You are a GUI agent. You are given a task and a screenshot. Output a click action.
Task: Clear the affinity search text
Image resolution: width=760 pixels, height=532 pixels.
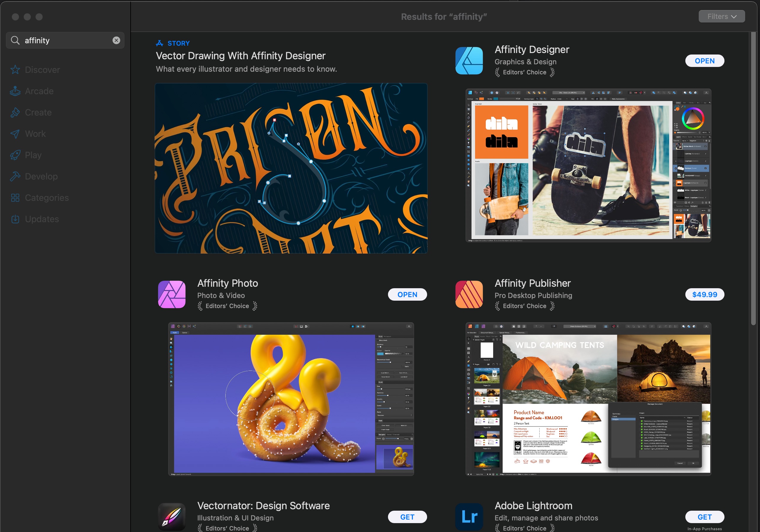pos(116,40)
